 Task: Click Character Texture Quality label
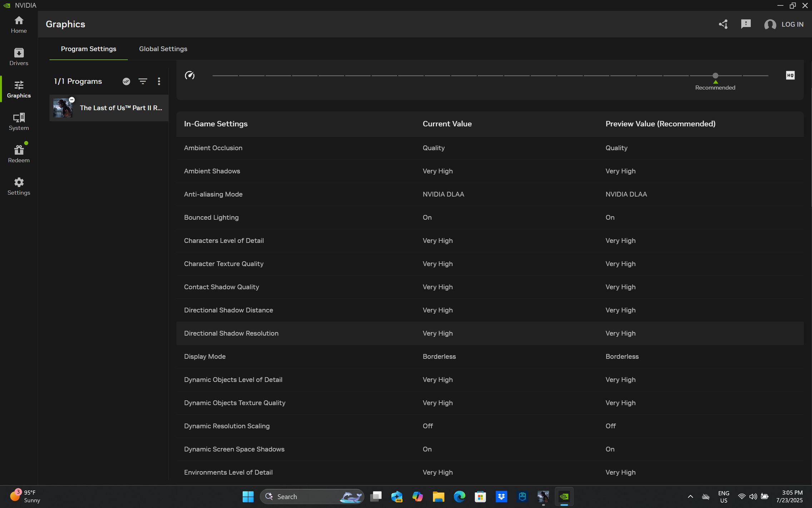(224, 264)
